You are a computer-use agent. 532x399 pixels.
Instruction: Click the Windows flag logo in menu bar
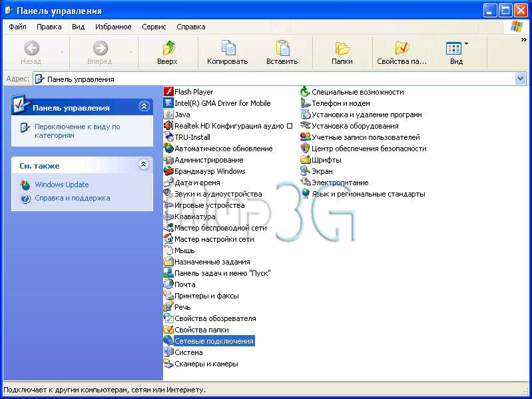517,26
